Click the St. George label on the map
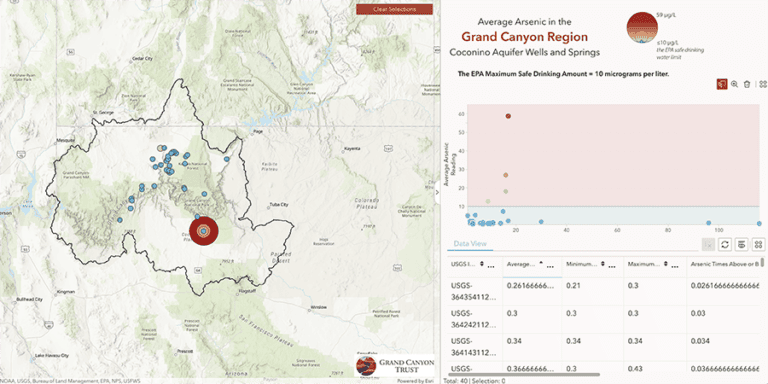The height and width of the screenshot is (384, 768). [103, 113]
